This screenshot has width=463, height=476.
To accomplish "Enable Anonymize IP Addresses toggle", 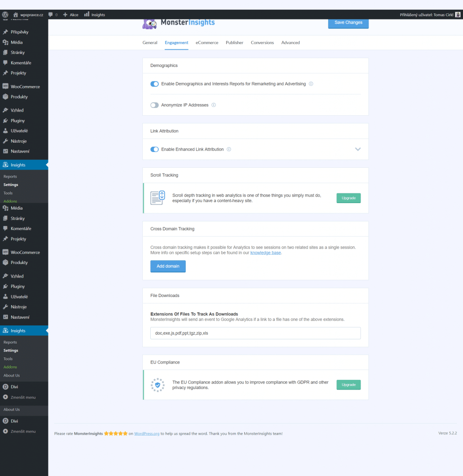I will (x=154, y=105).
